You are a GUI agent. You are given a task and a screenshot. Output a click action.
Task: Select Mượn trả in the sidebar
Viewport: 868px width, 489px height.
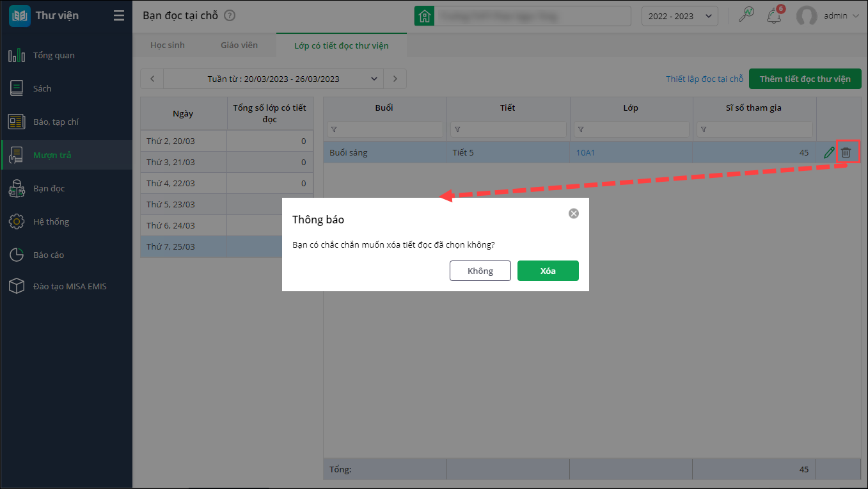tap(67, 155)
